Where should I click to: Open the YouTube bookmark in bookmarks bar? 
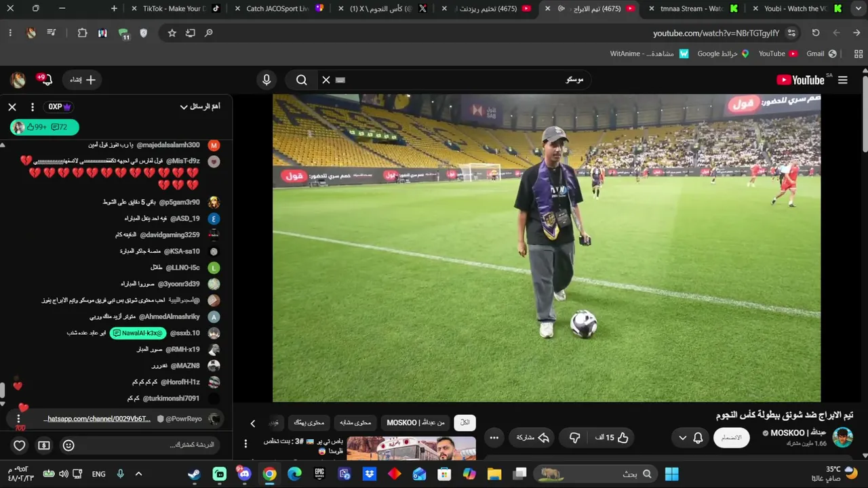[x=777, y=54]
